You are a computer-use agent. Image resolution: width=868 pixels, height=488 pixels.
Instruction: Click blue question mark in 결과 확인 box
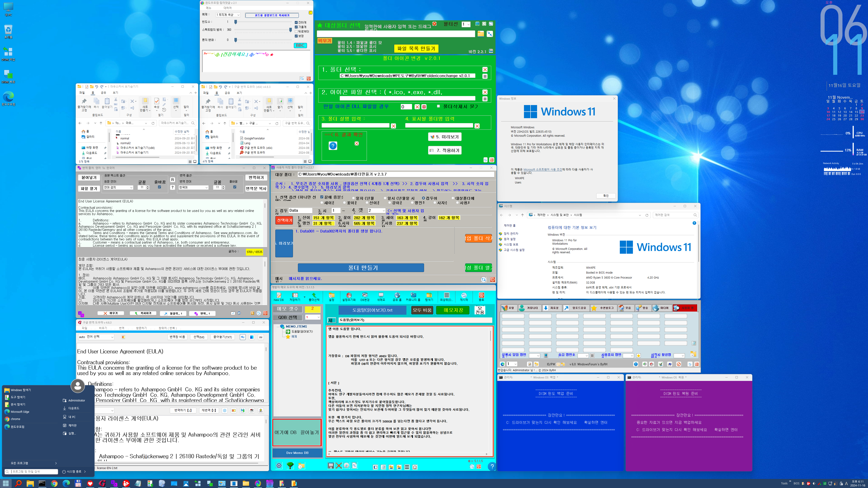coord(333,146)
